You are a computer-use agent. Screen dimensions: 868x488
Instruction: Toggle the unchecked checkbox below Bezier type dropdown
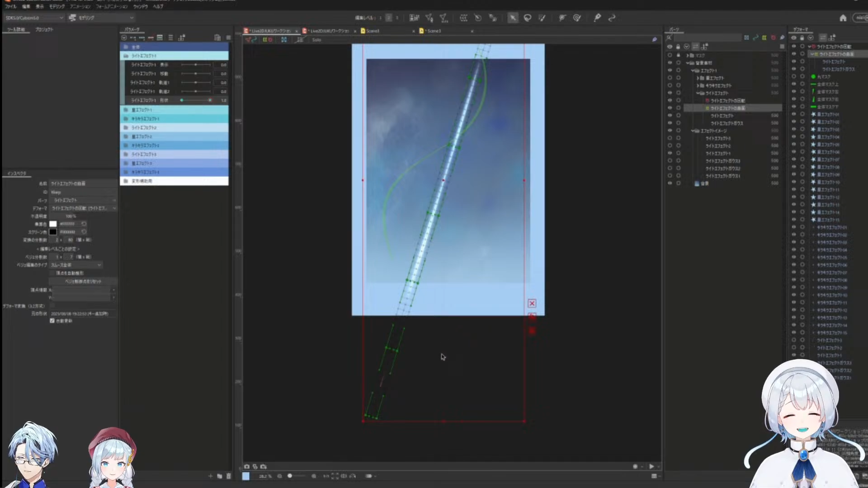tap(52, 273)
